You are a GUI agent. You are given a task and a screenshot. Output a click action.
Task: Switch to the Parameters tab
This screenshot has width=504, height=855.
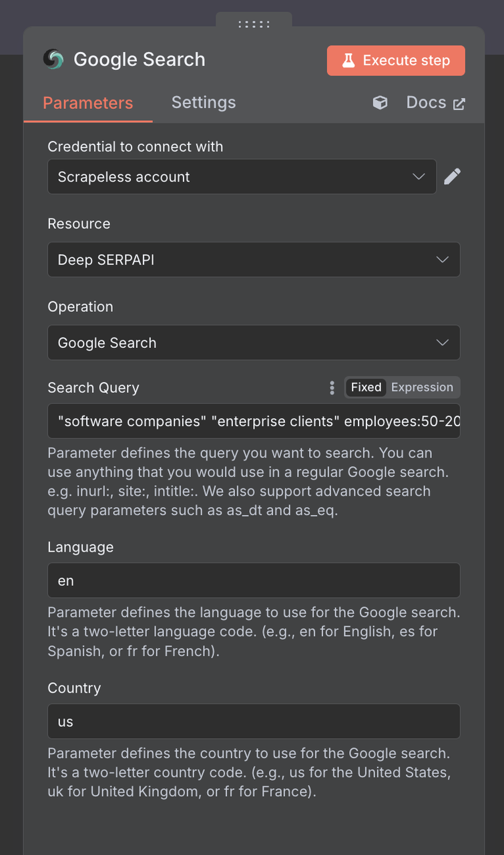[x=88, y=103]
